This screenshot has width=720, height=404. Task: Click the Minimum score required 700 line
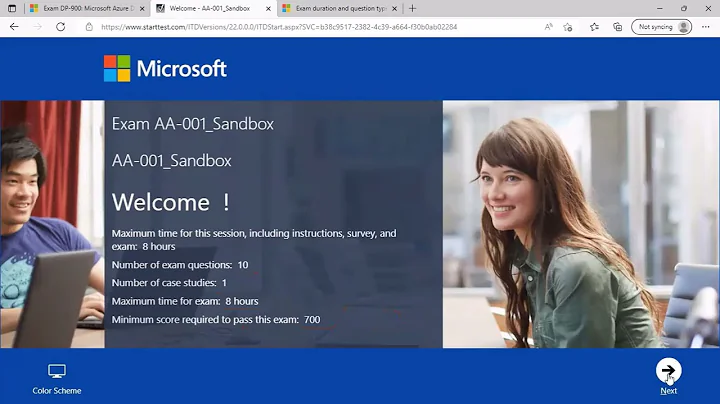pos(216,320)
